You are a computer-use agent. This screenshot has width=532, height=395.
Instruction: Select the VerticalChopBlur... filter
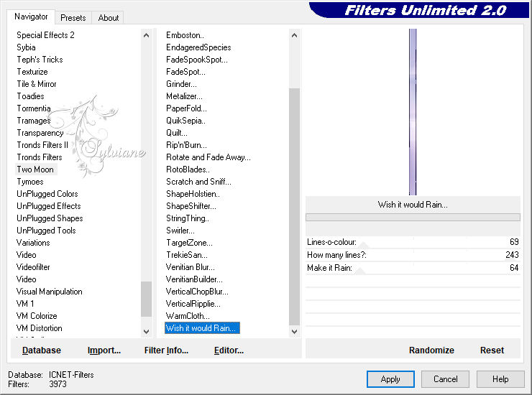tap(197, 292)
